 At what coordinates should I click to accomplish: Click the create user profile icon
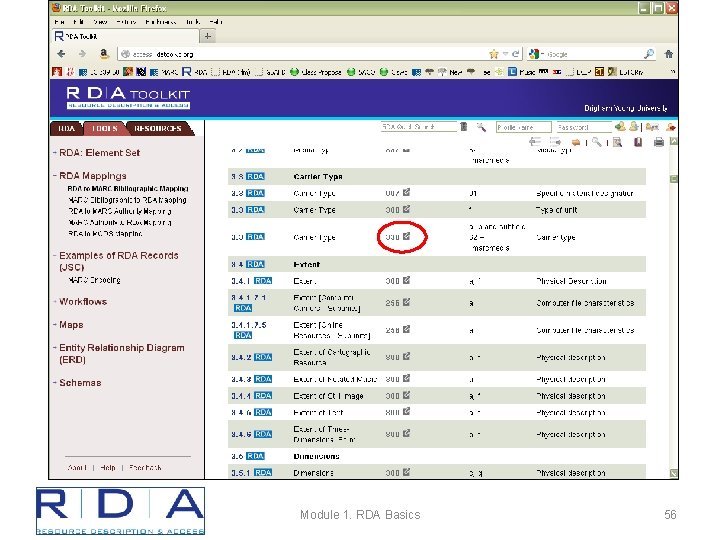tap(634, 126)
